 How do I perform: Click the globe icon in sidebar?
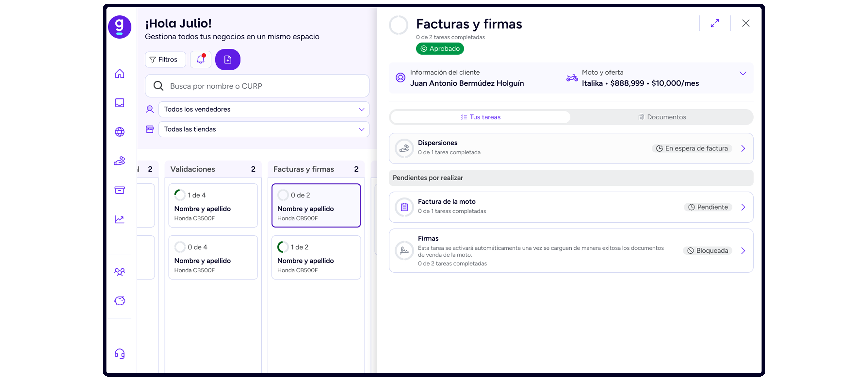tap(120, 132)
